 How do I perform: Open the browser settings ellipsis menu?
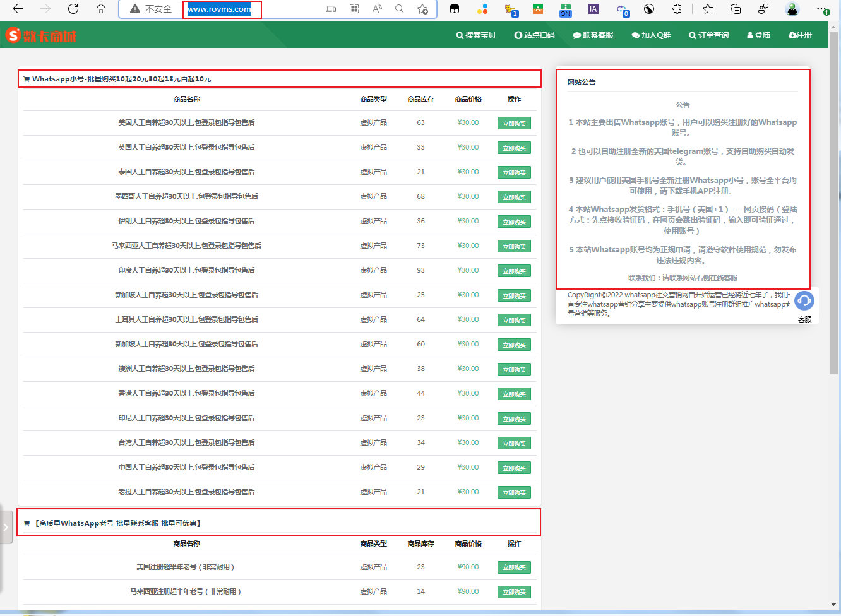822,9
